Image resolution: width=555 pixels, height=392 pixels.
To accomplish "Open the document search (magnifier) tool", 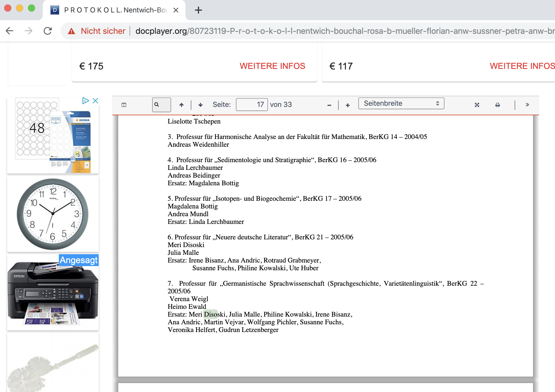I will (161, 105).
